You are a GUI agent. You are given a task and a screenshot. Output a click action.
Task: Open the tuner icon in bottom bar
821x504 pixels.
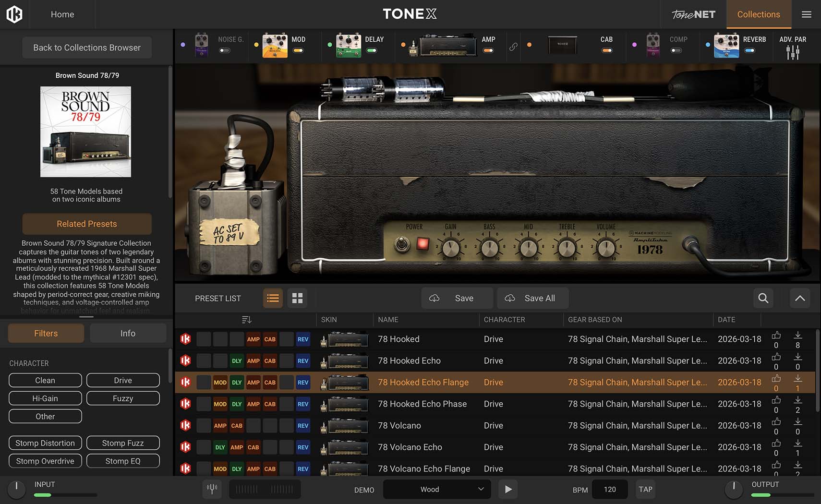pos(212,489)
